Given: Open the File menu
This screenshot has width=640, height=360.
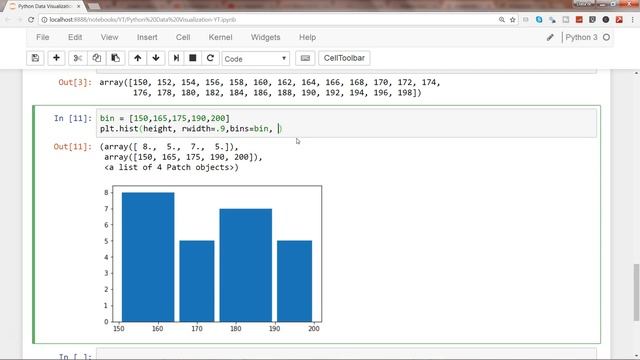Looking at the screenshot, I should point(42,37).
